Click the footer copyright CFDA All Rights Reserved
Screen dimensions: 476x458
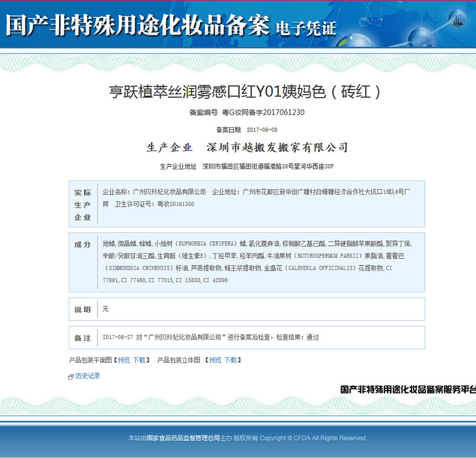coord(313,438)
